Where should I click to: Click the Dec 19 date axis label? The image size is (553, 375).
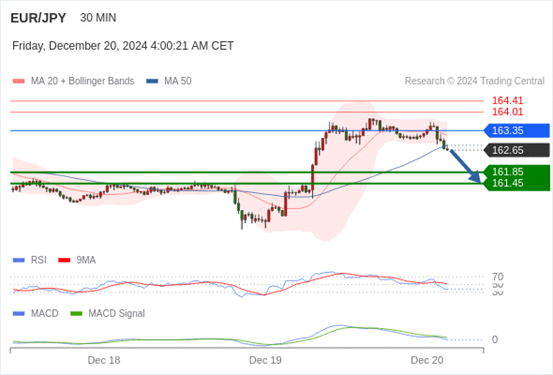(x=265, y=360)
